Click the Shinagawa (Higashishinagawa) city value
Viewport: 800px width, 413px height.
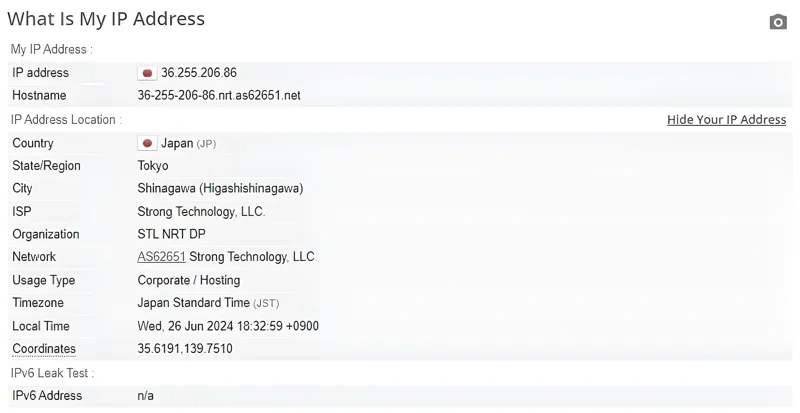click(220, 188)
